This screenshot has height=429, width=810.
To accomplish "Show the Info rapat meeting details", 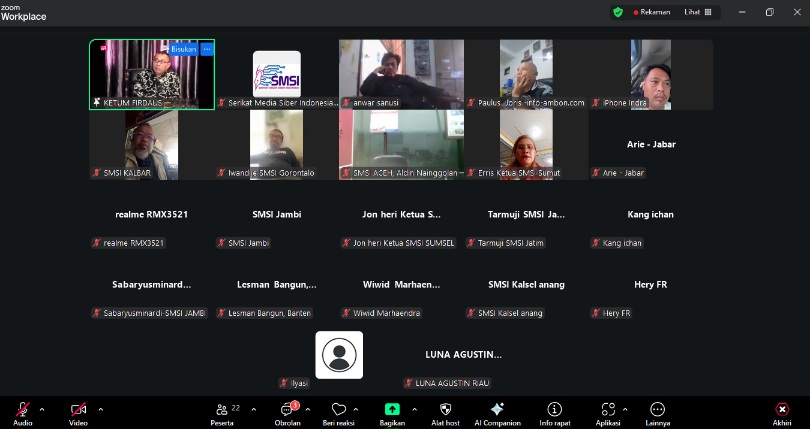I will tap(554, 410).
